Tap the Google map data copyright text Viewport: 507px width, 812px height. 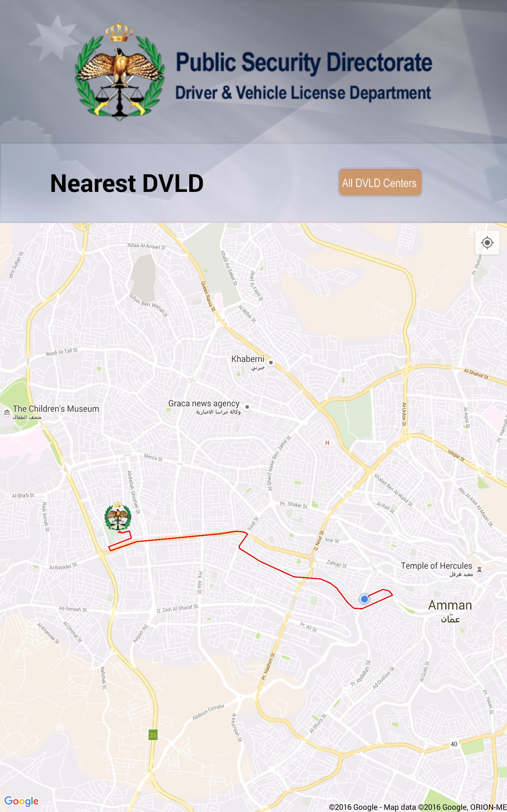pyautogui.click(x=417, y=807)
